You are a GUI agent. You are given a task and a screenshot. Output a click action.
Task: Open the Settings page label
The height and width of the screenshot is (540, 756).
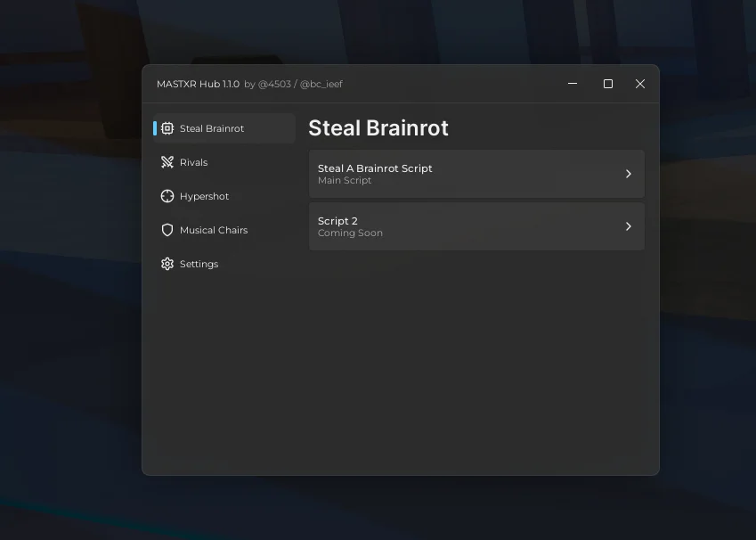pyautogui.click(x=199, y=264)
